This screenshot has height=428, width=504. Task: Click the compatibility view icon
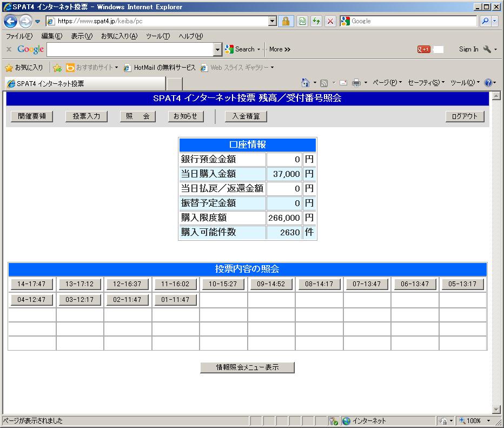[302, 21]
